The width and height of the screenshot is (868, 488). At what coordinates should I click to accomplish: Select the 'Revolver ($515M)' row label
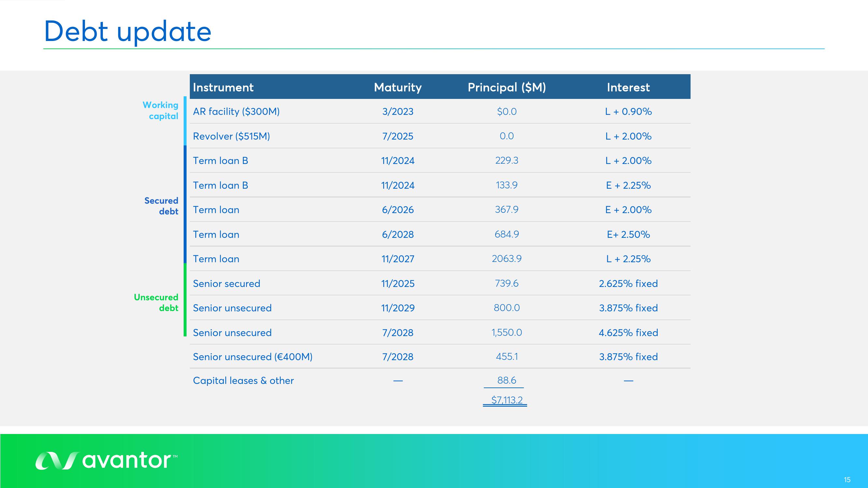[231, 136]
